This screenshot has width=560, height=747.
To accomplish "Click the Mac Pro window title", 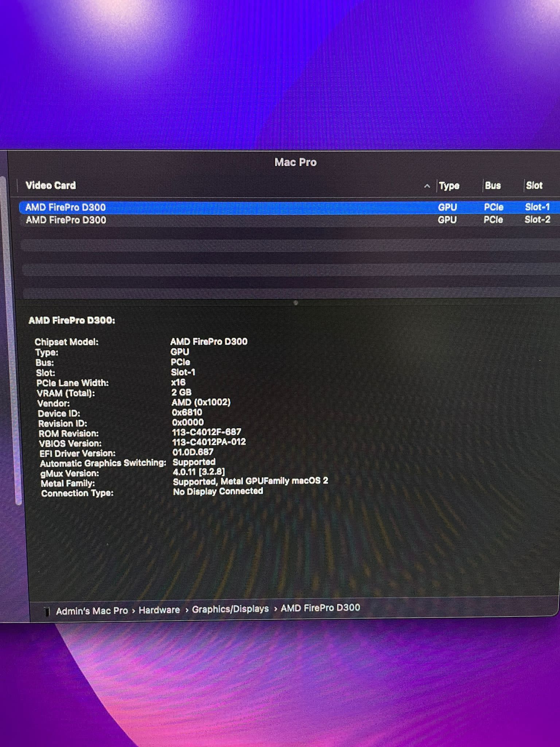I will [295, 162].
